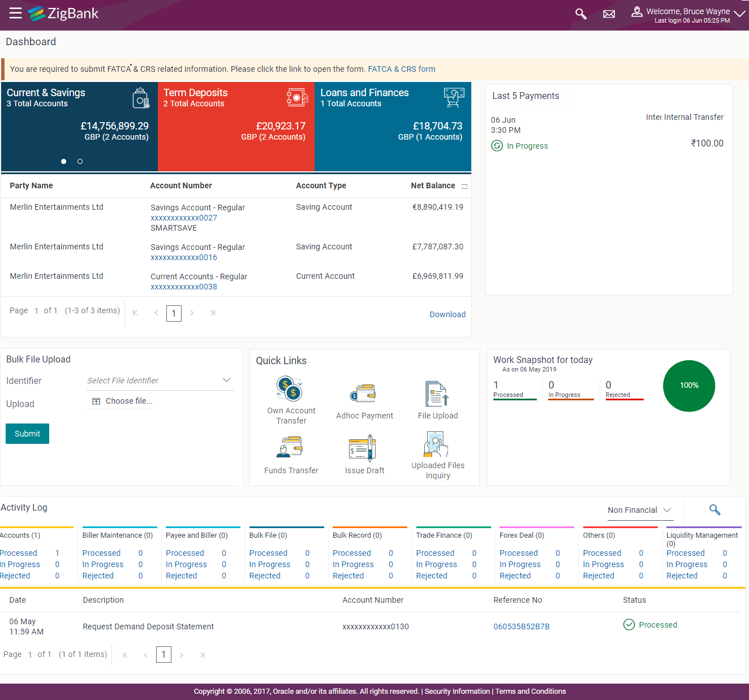Click the 100% green progress circle

click(689, 386)
